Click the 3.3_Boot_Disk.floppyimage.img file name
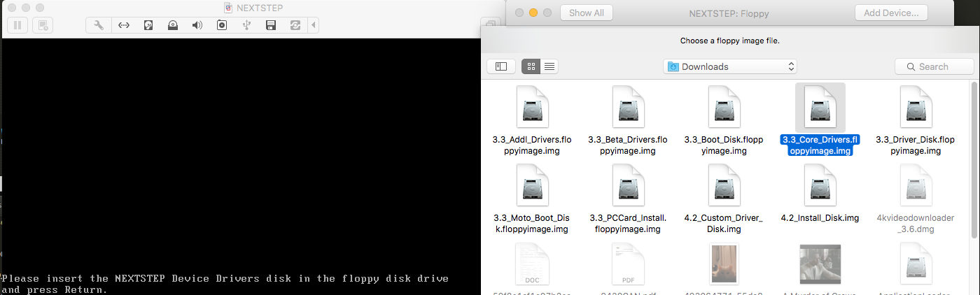 (x=724, y=145)
